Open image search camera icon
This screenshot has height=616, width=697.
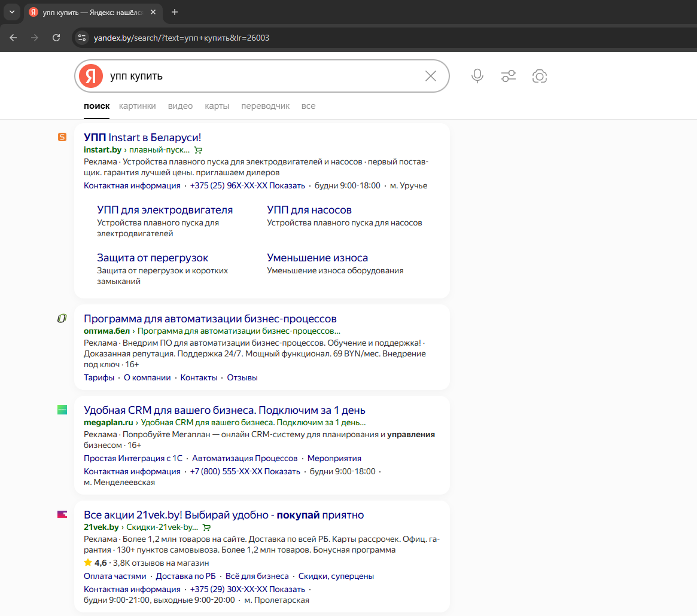pyautogui.click(x=540, y=76)
